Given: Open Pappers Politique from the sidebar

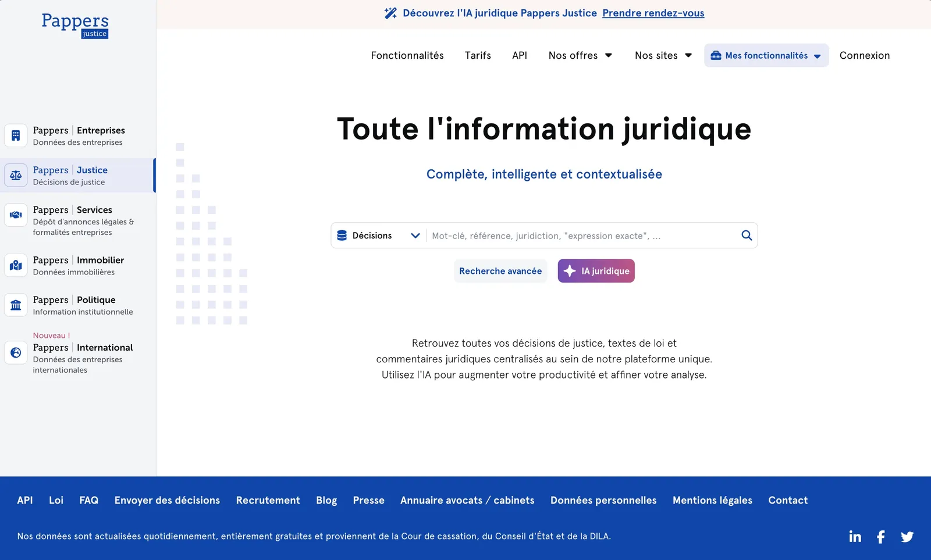Looking at the screenshot, I should click(x=78, y=305).
